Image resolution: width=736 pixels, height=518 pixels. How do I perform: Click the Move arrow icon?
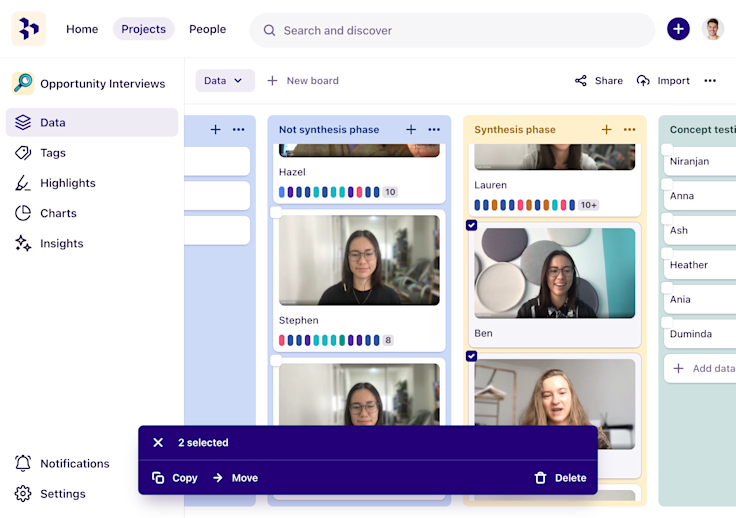tap(218, 478)
